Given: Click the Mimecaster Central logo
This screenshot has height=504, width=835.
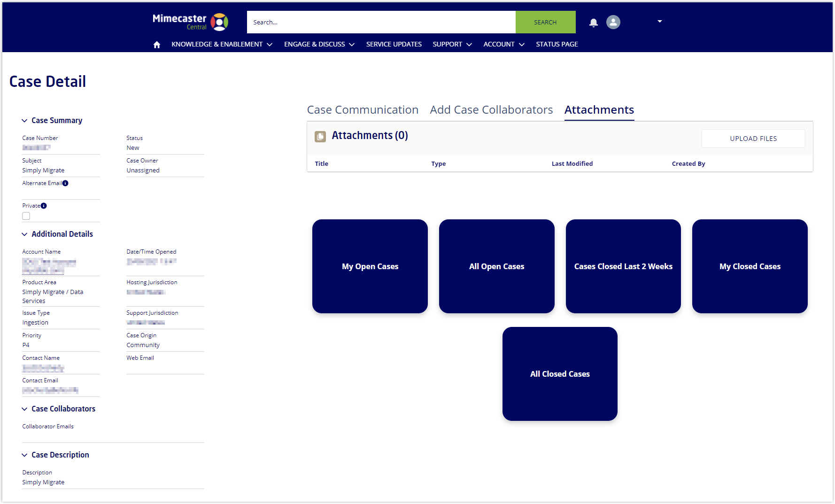Looking at the screenshot, I should pos(190,22).
